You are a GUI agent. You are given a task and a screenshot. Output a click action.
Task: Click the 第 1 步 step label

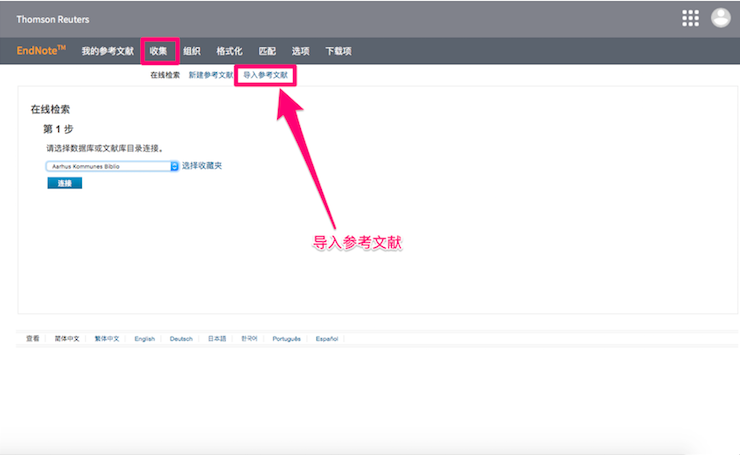coord(58,129)
